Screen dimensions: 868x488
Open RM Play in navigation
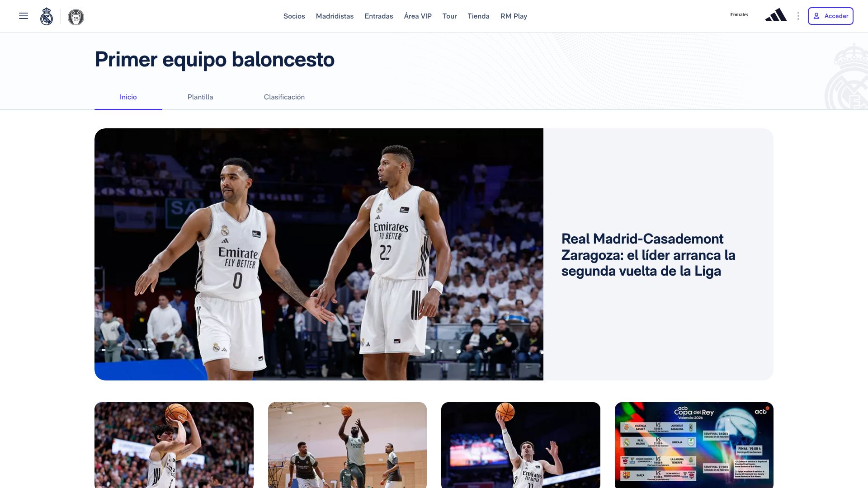pos(514,16)
